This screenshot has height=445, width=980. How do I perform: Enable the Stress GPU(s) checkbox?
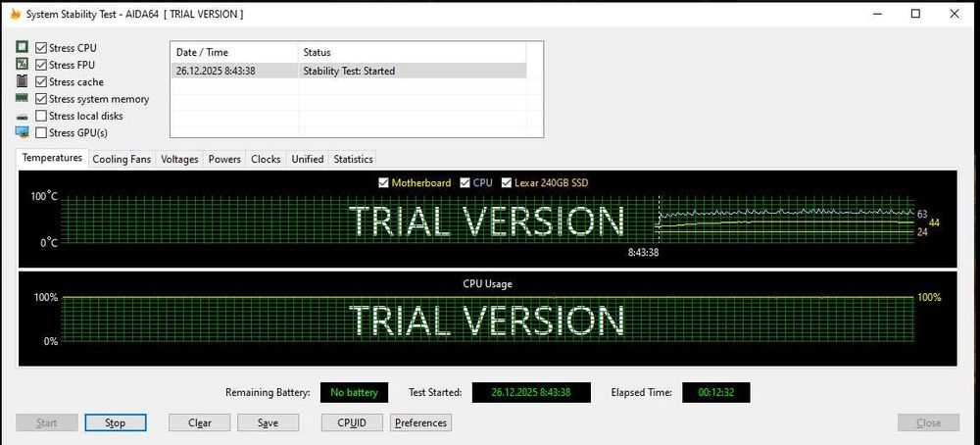(41, 132)
